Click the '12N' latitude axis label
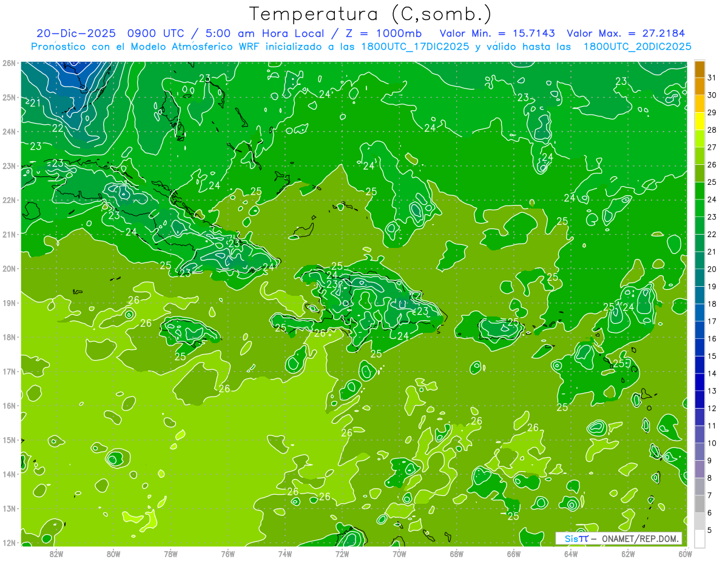 [9, 543]
